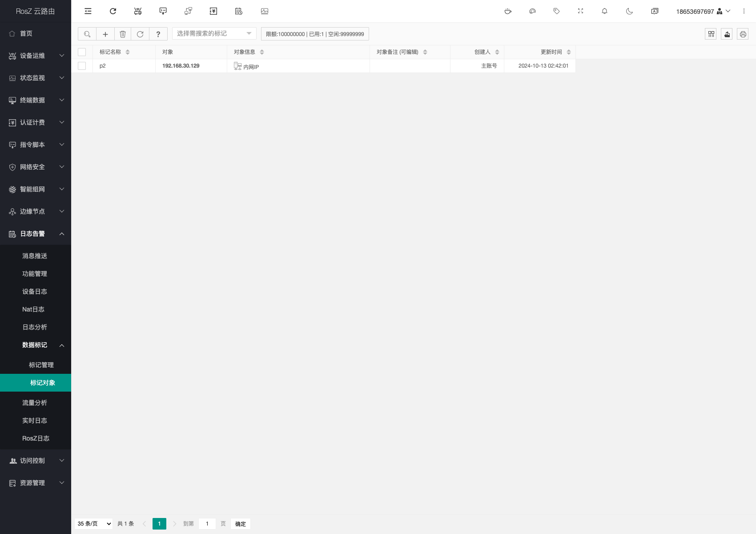
Task: Open the 流量分析 menu item
Action: [35, 403]
